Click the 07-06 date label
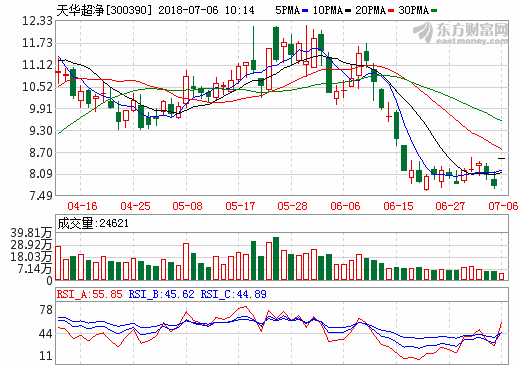The height and width of the screenshot is (365, 520). click(x=503, y=206)
